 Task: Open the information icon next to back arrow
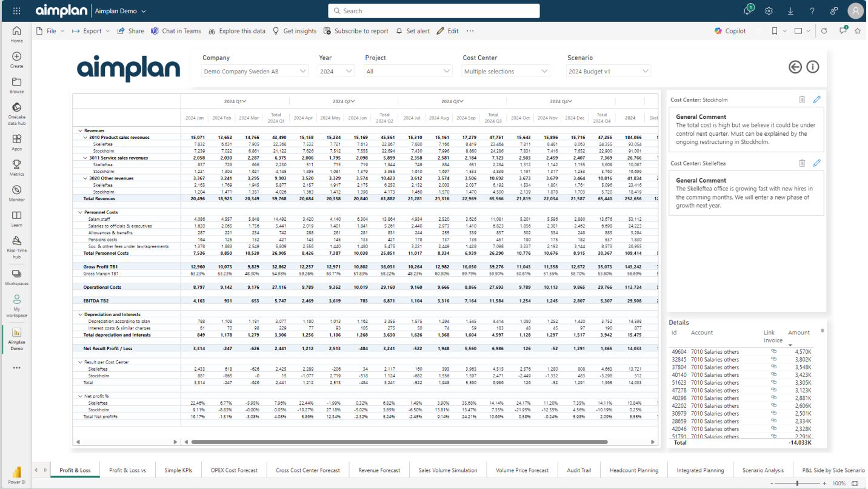pyautogui.click(x=813, y=67)
